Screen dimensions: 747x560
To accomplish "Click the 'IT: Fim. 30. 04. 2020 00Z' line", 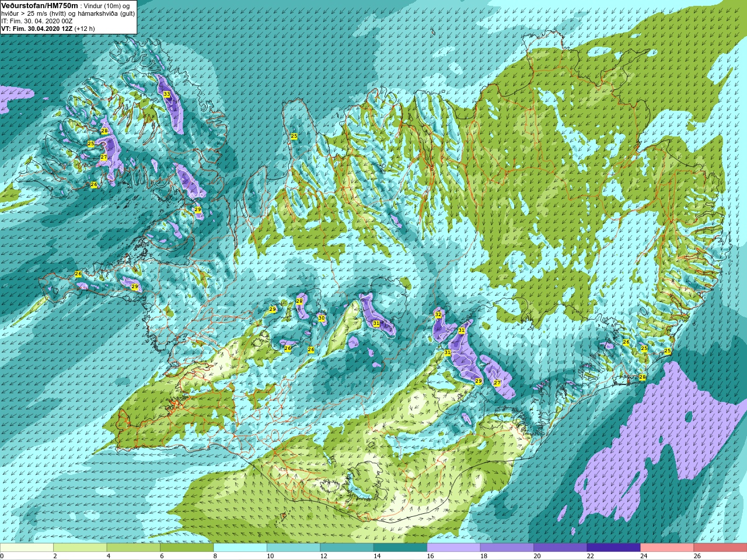I will click(37, 20).
